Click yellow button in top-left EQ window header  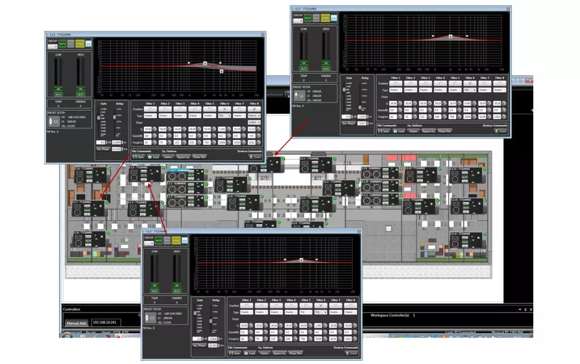(80, 44)
